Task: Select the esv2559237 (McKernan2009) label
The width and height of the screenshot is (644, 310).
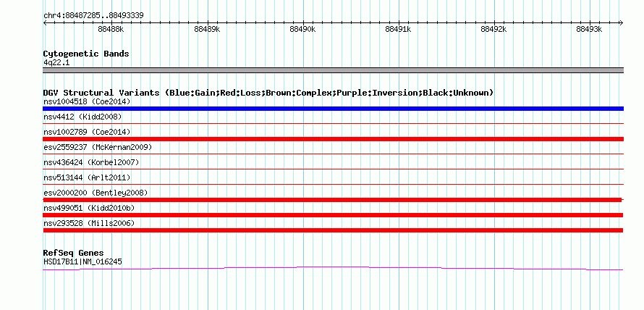Action: 98,147
